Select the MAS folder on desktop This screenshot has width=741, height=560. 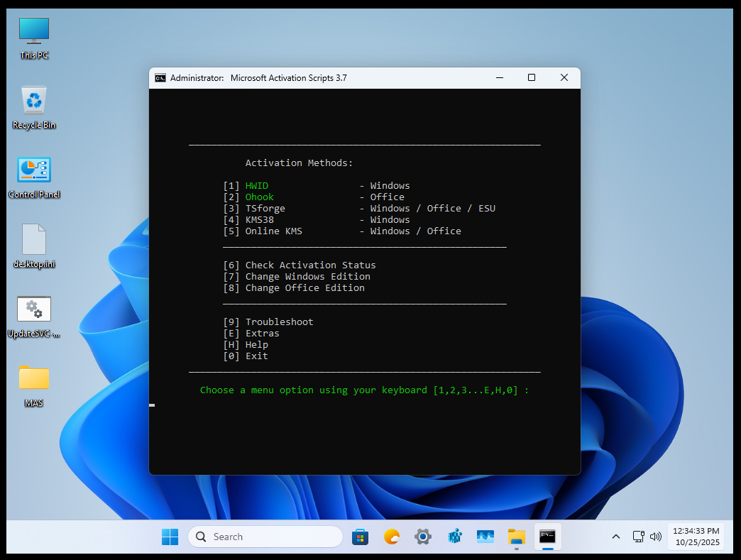pos(34,386)
